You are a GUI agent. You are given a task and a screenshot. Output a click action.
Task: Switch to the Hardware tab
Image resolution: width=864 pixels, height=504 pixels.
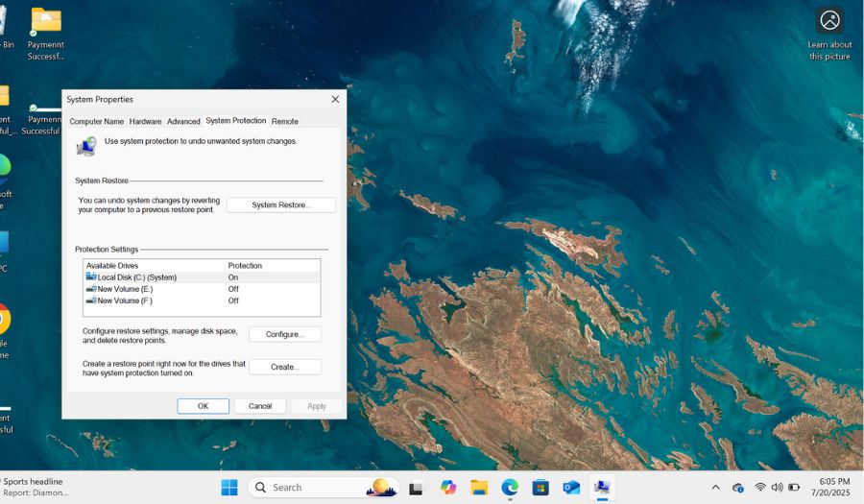pyautogui.click(x=145, y=122)
